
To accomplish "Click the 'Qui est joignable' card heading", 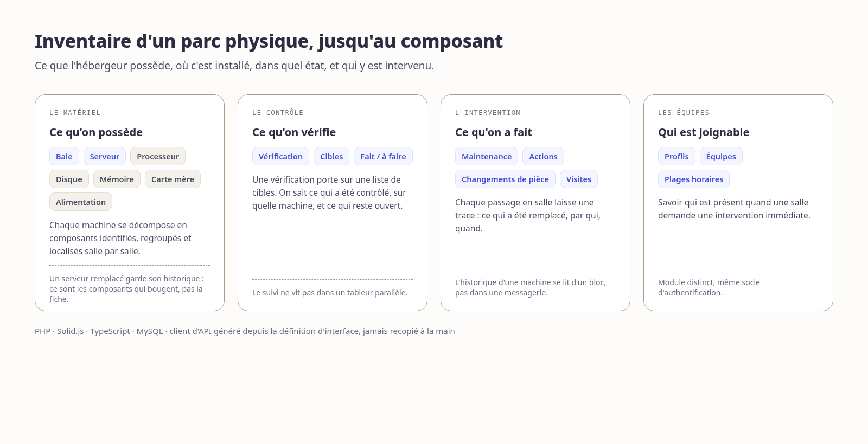I will pos(704,132).
